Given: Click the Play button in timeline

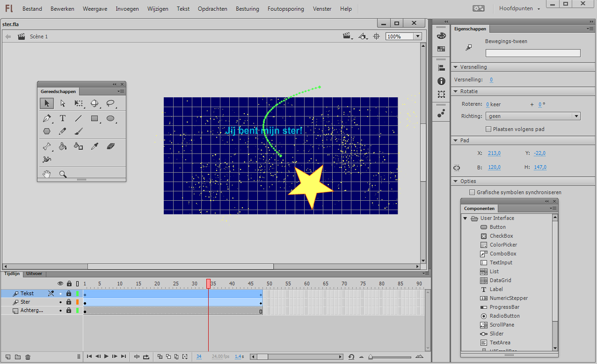Looking at the screenshot, I should click(x=106, y=357).
